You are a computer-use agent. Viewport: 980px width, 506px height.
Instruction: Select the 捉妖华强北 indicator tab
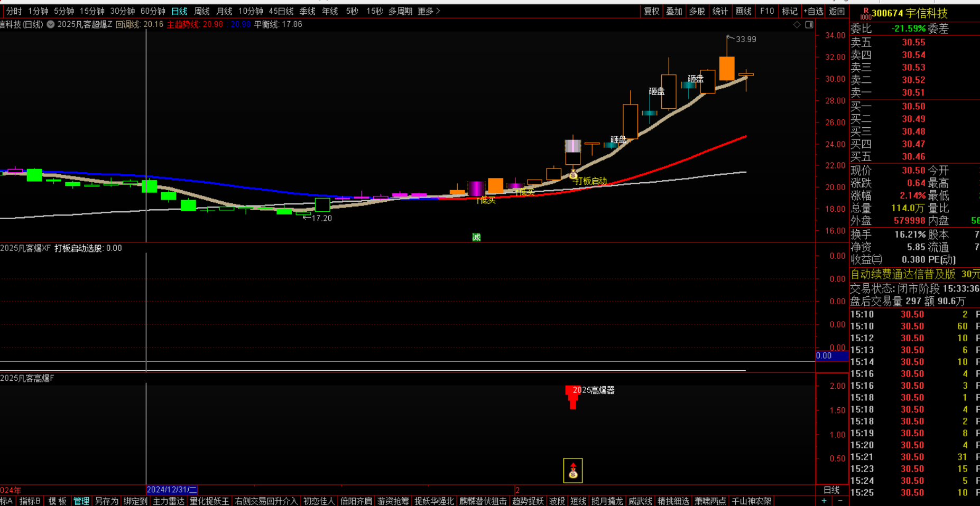click(x=434, y=501)
